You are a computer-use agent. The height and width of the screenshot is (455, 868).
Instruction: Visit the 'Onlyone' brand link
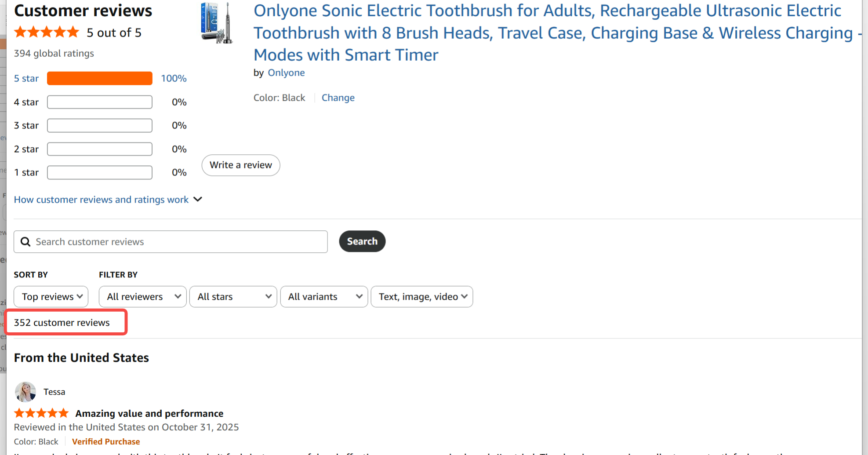(286, 73)
